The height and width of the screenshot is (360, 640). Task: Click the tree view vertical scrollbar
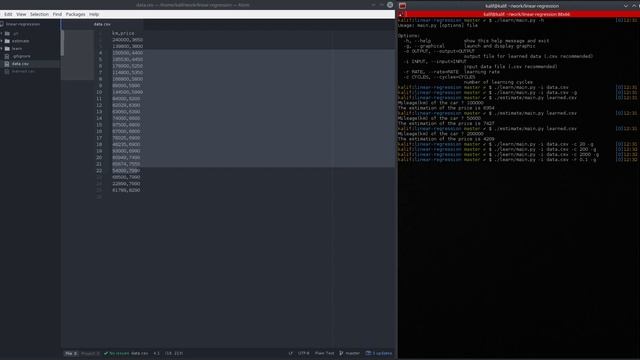click(x=62, y=43)
